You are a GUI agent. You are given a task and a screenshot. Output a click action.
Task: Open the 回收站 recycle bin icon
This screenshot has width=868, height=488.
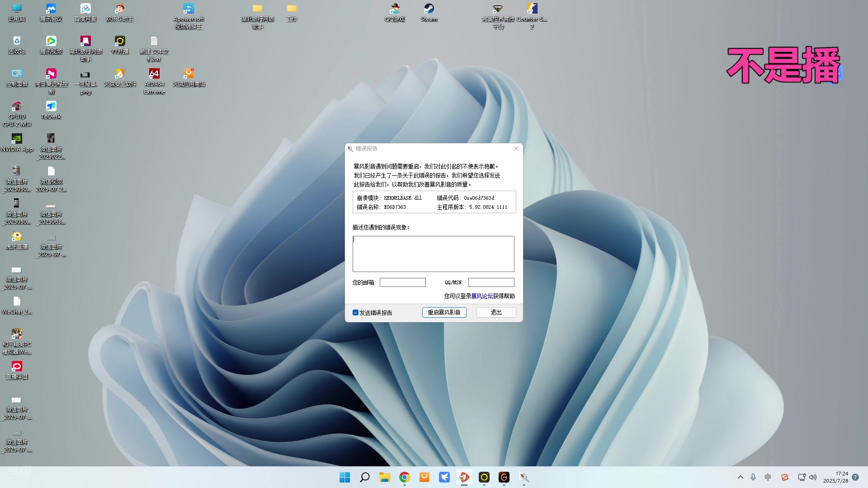pyautogui.click(x=17, y=45)
